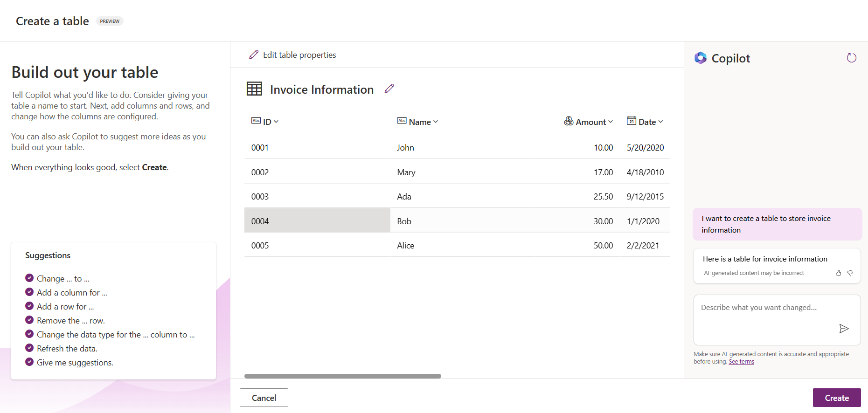This screenshot has height=413, width=868.
Task: Click the horizontal table scrollbar
Action: [x=342, y=376]
